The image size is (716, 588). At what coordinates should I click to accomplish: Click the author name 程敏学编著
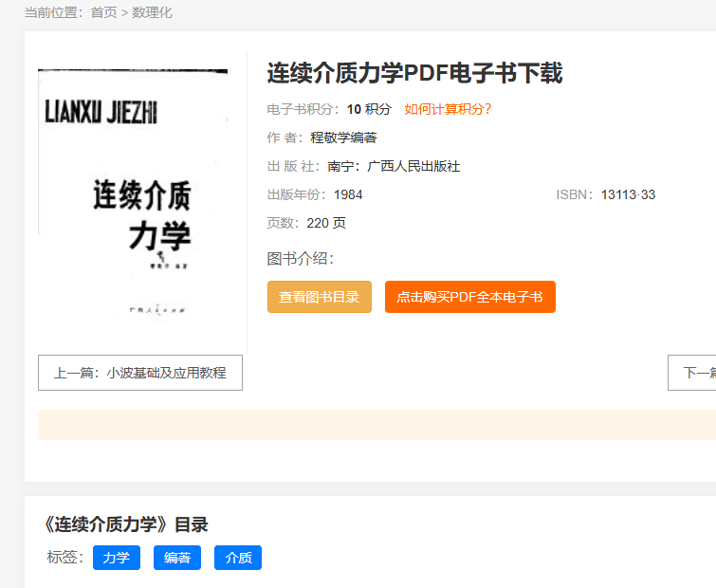[343, 138]
